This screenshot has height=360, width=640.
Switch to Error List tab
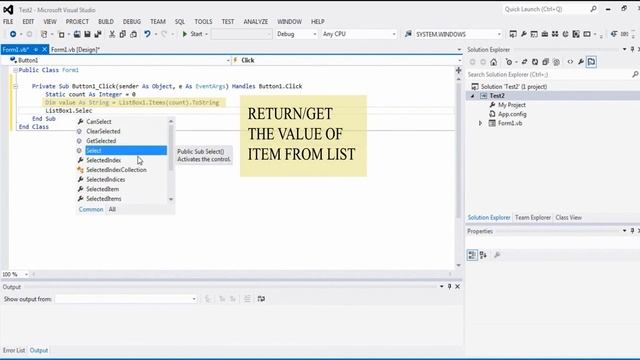pyautogui.click(x=14, y=351)
